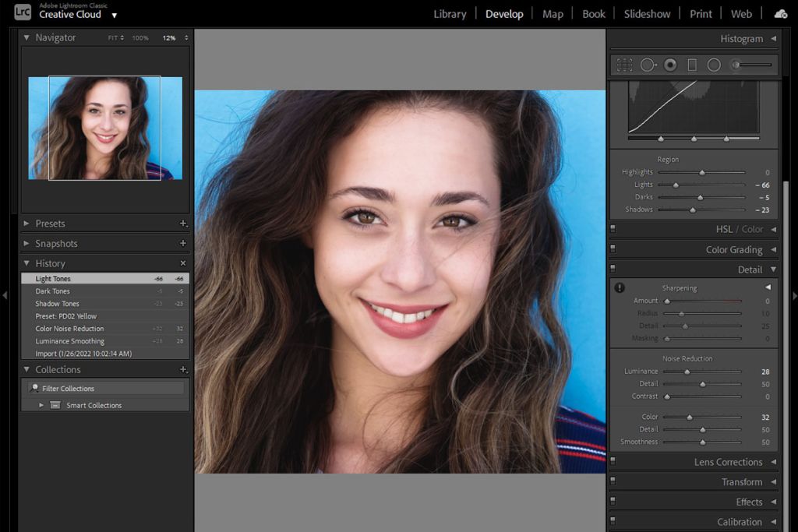798x532 pixels.
Task: Expand the Smart Collections group
Action: (41, 405)
